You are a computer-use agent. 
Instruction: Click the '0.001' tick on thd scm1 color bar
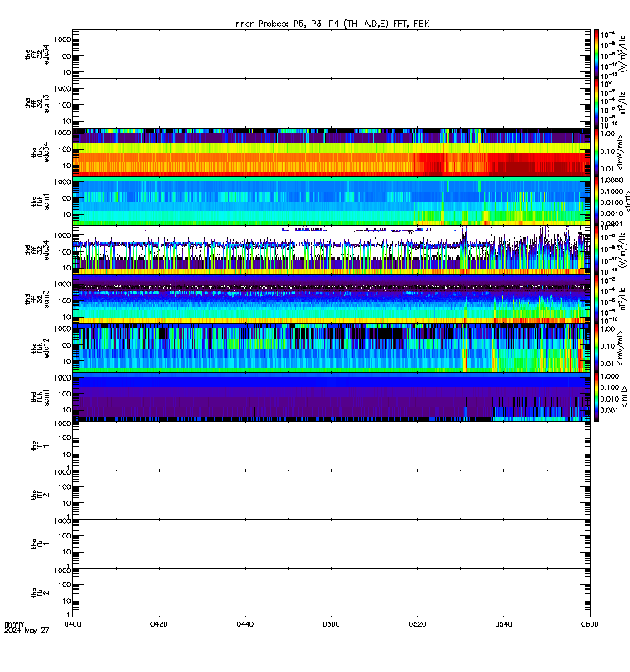point(610,410)
